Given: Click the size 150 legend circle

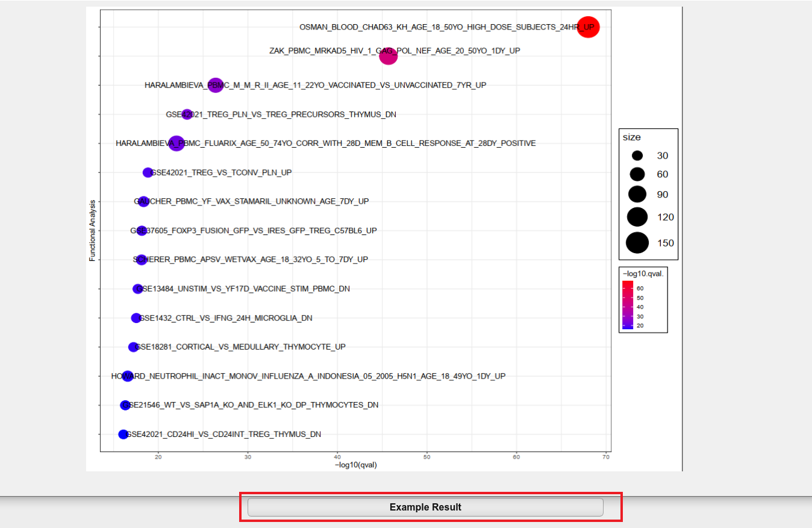Looking at the screenshot, I should [637, 243].
